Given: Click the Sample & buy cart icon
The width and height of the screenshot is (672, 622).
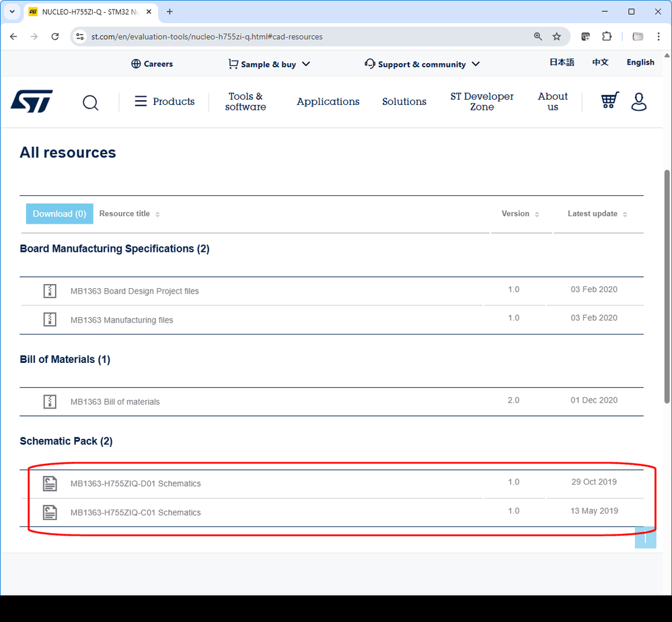Looking at the screenshot, I should click(233, 64).
